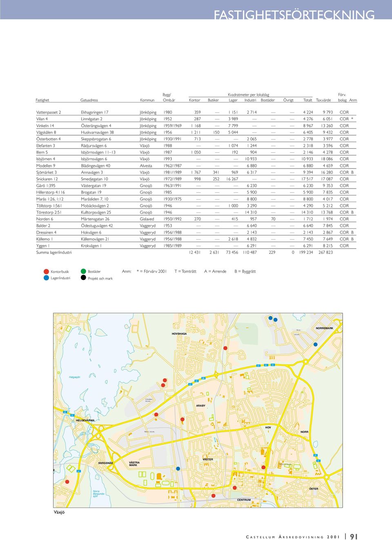Click the red Kontor/butik legend dot
This screenshot has height=540, width=392.
[47, 271]
